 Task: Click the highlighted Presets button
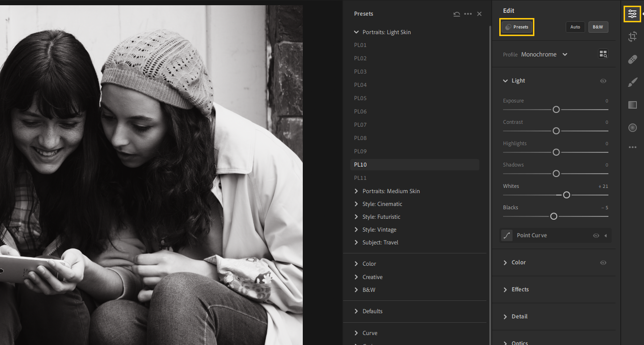point(516,27)
